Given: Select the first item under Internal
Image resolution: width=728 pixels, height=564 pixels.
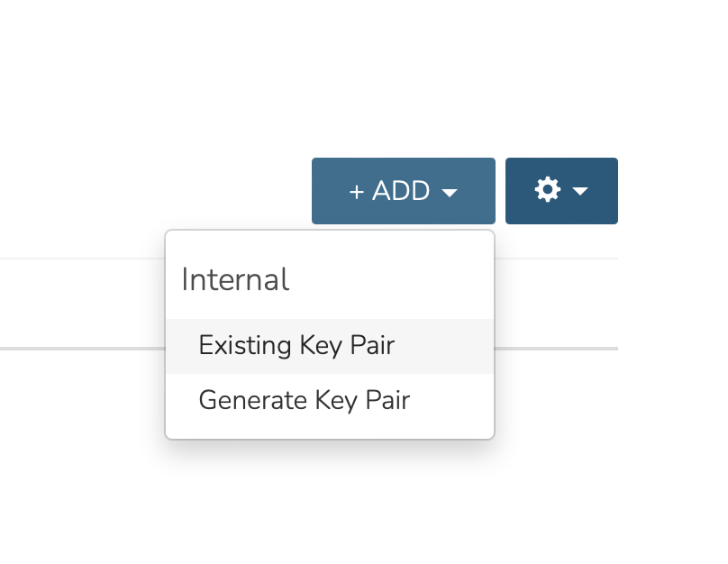Looking at the screenshot, I should (330, 346).
